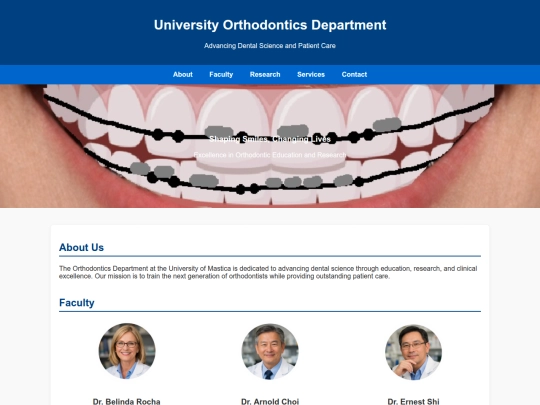Viewport: 540px width, 405px height.
Task: Click the University Orthodontics Department title
Action: (x=270, y=25)
